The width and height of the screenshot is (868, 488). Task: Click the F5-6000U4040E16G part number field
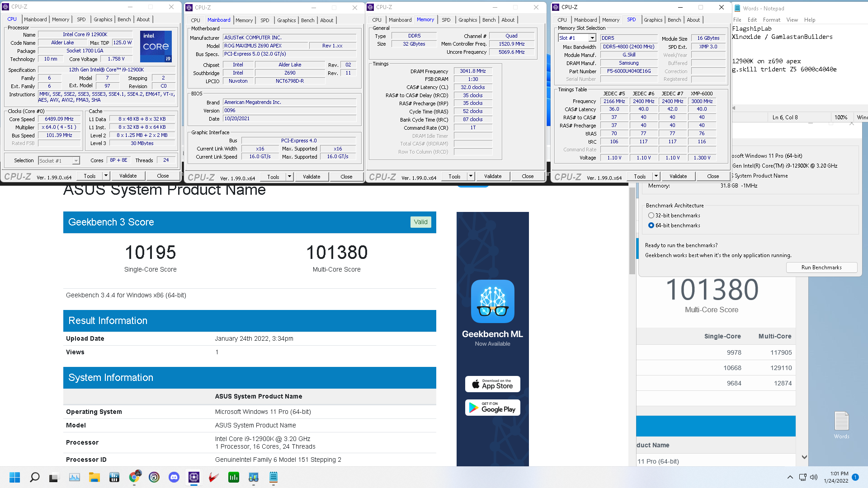[629, 71]
